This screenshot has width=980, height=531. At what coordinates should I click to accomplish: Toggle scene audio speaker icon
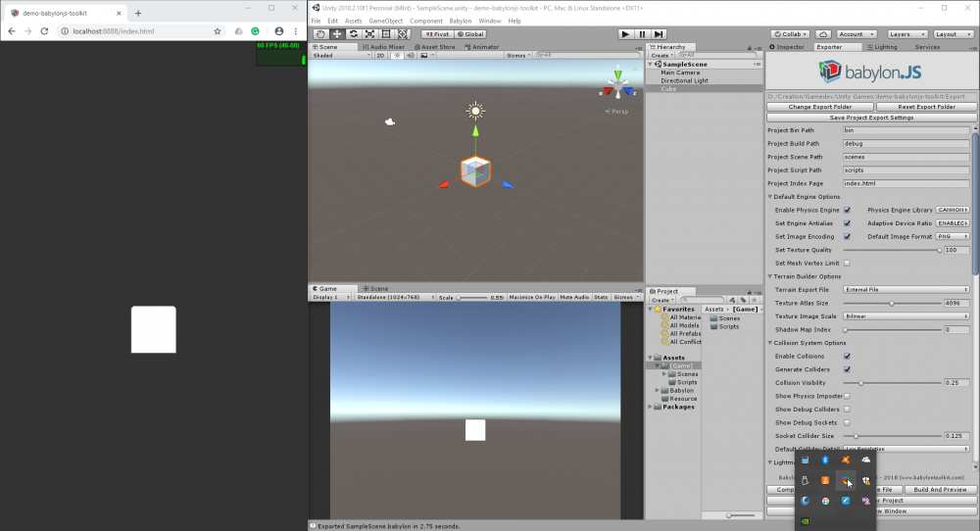coord(411,56)
